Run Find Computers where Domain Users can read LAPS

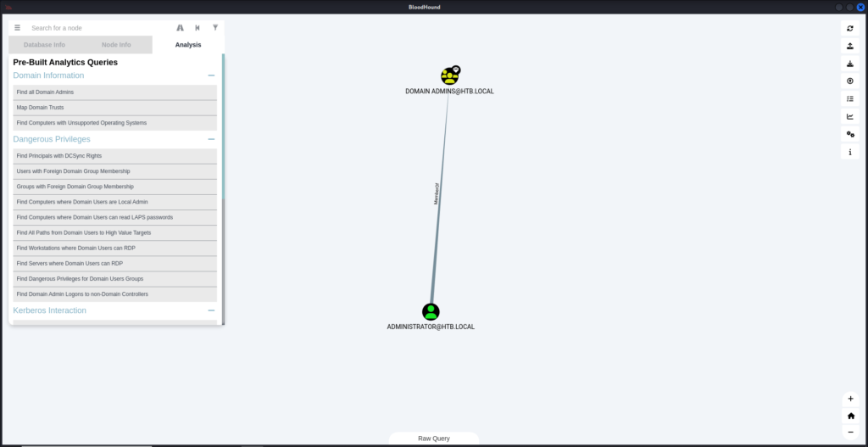pos(115,217)
